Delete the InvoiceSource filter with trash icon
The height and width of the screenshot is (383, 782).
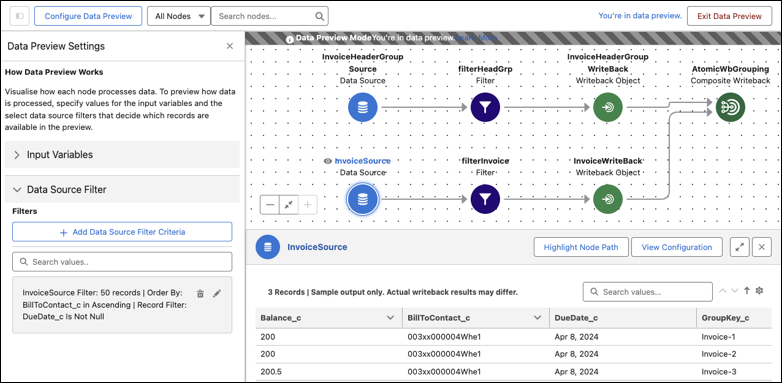click(200, 293)
